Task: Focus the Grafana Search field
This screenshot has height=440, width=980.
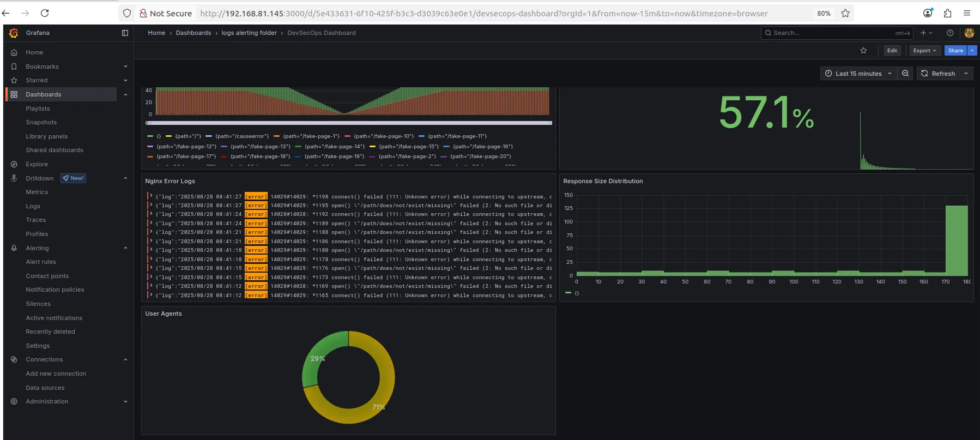Action: [x=837, y=33]
